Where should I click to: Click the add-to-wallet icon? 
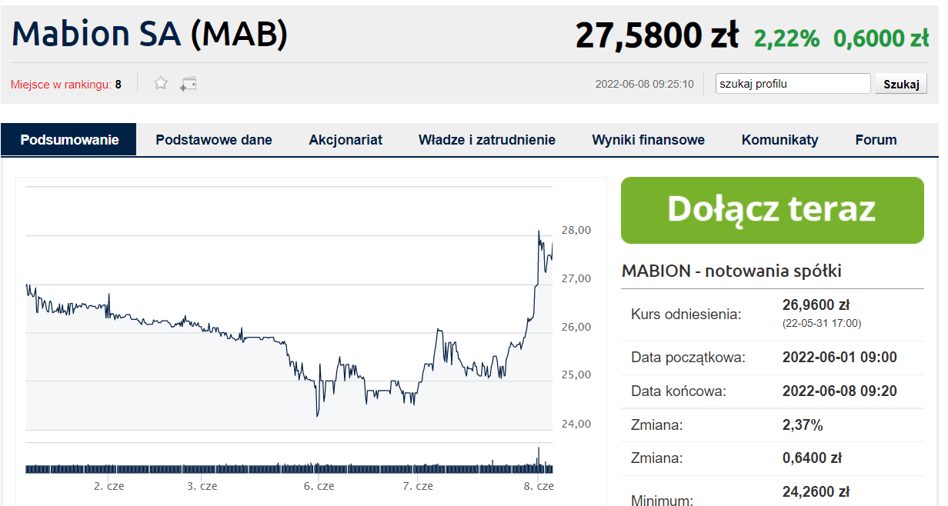[x=188, y=84]
